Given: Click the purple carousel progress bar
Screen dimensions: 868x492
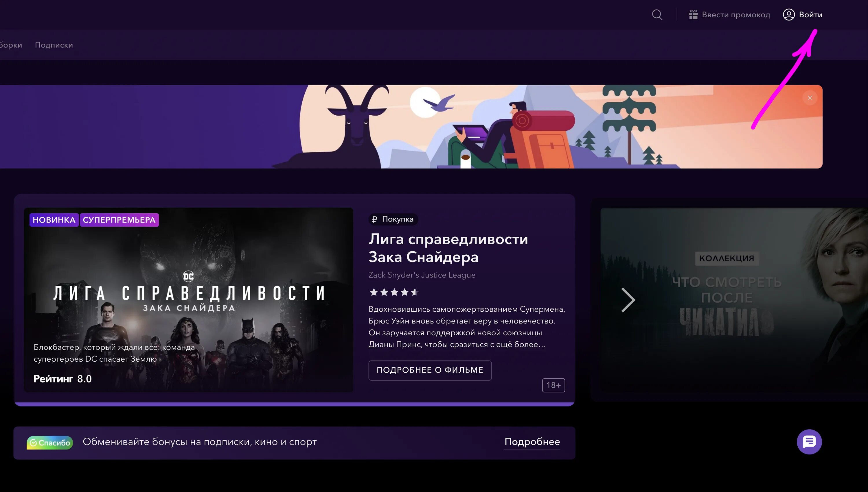Looking at the screenshot, I should (x=294, y=404).
